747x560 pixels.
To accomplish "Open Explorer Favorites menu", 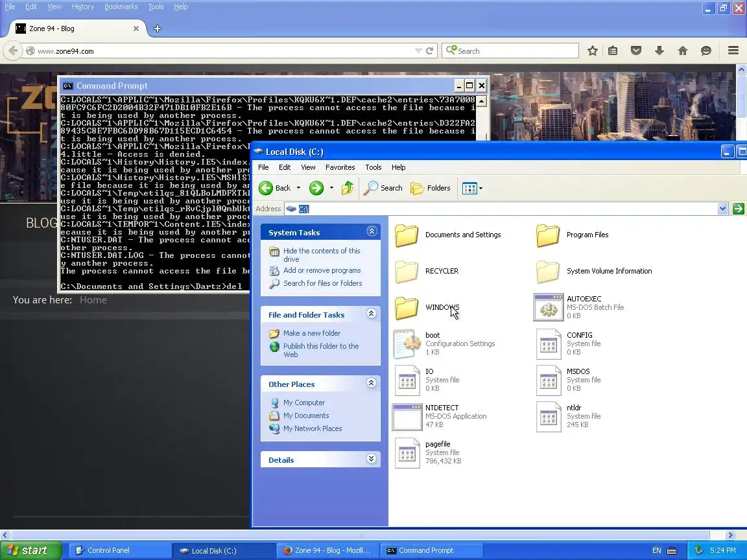I will click(340, 167).
